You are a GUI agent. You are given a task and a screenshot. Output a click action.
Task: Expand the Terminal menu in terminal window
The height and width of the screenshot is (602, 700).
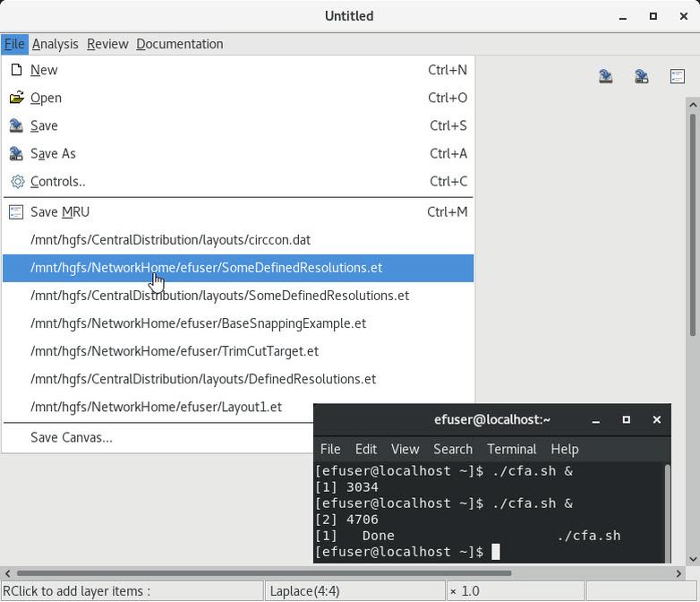click(x=511, y=449)
